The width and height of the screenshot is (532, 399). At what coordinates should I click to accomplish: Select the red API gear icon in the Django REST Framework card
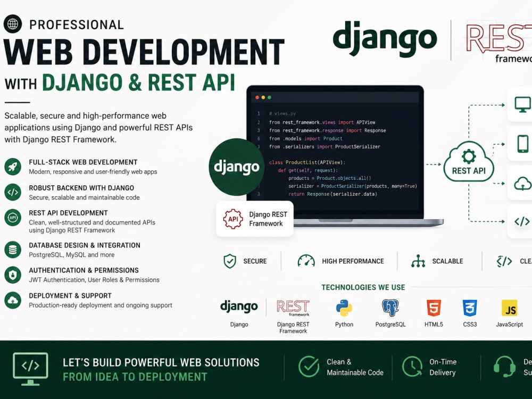tap(233, 219)
